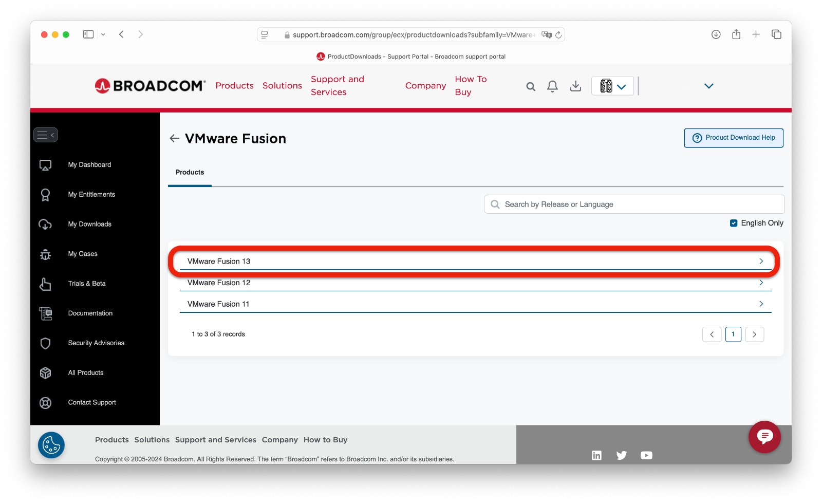Click the Security Advisories shield icon
Viewport: 822px width, 504px height.
coord(45,343)
